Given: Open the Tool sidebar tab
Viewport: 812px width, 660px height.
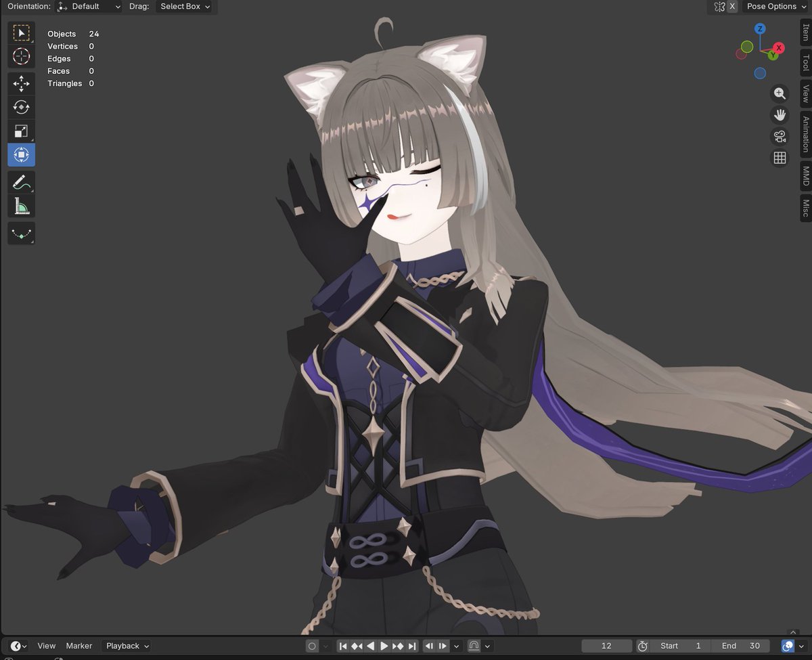Looking at the screenshot, I should point(805,64).
